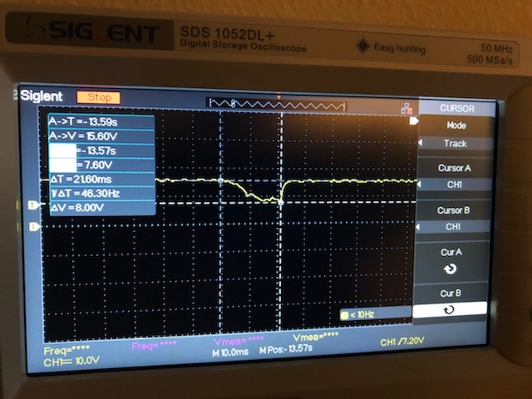
Task: Click the A->V = 15.60V readout
Action: (101, 136)
